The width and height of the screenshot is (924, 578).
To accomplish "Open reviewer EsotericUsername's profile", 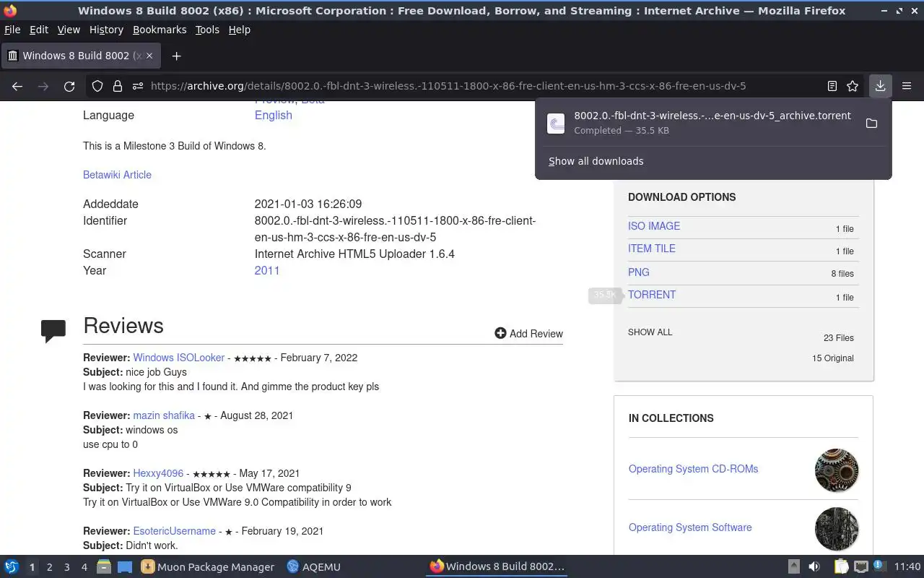I will [x=174, y=531].
